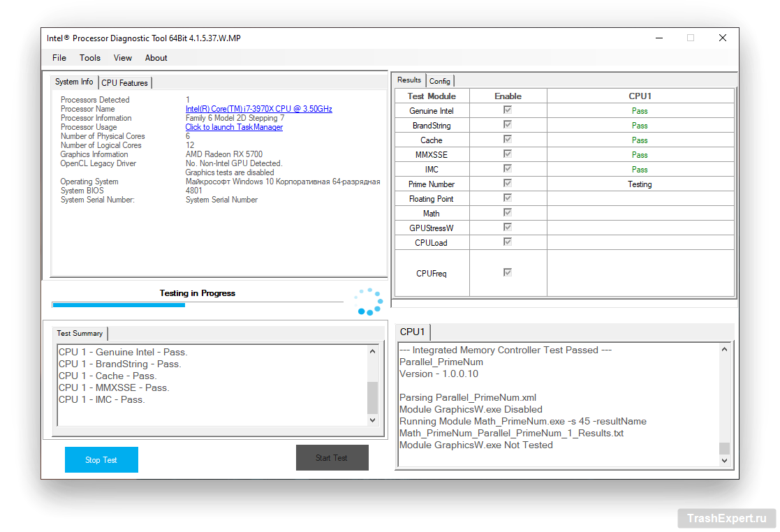Open the Tools menu

point(90,58)
